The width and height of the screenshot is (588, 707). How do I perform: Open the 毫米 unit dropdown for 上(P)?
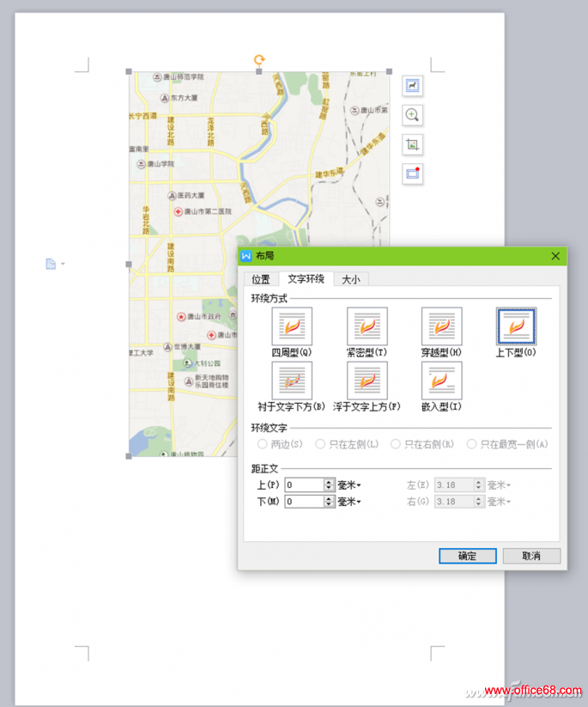click(x=349, y=485)
